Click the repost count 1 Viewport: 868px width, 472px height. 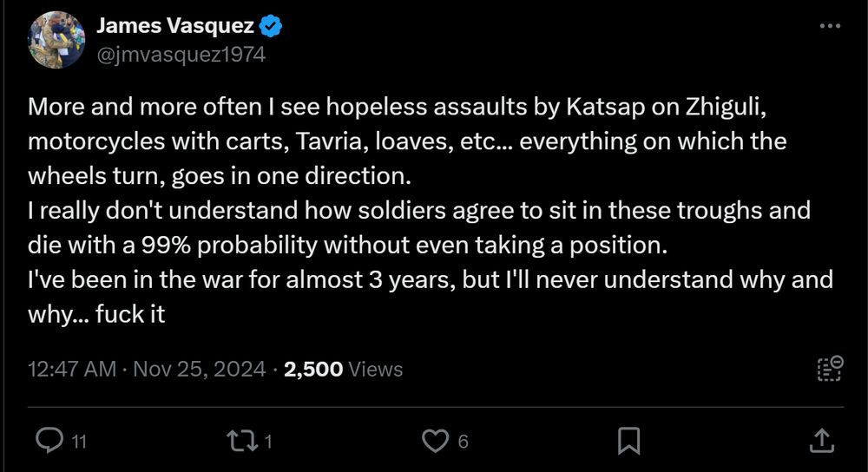tap(268, 442)
